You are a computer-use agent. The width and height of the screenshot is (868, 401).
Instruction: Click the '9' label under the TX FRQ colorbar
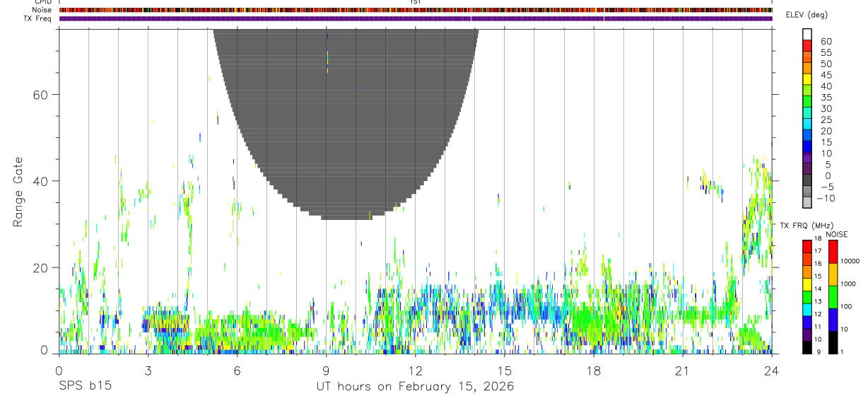pos(819,351)
